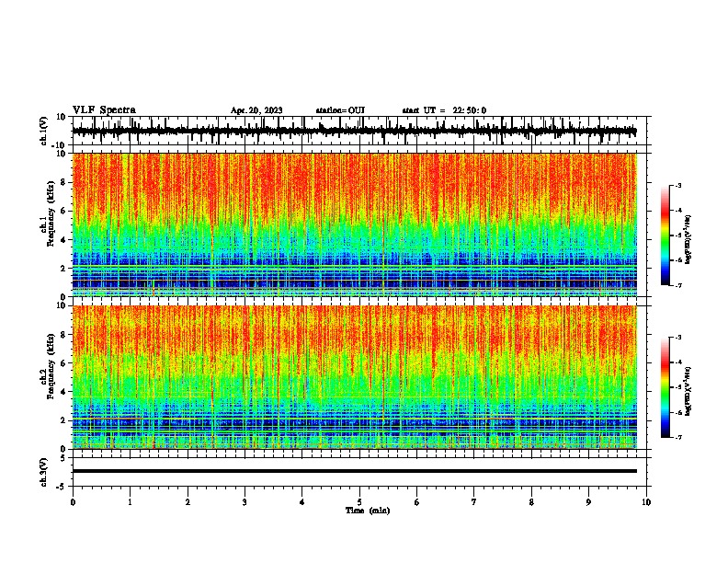Click the ch.1 waveform trace panel
The width and height of the screenshot is (728, 563).
coord(359,131)
